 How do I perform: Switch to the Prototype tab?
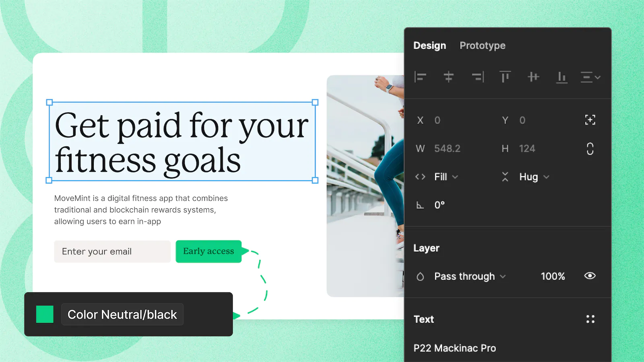pyautogui.click(x=483, y=45)
